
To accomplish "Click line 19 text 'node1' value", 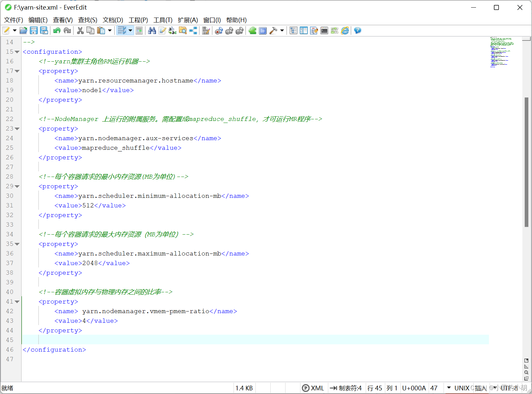I will coord(92,90).
